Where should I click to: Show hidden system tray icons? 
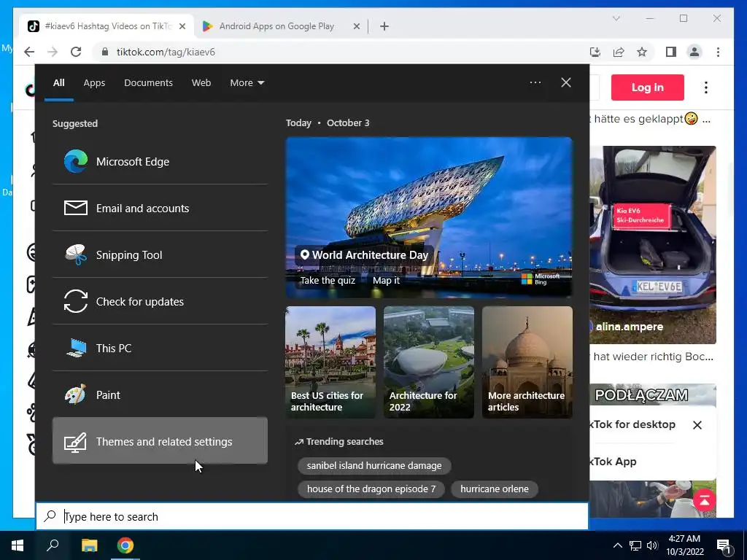(x=617, y=545)
